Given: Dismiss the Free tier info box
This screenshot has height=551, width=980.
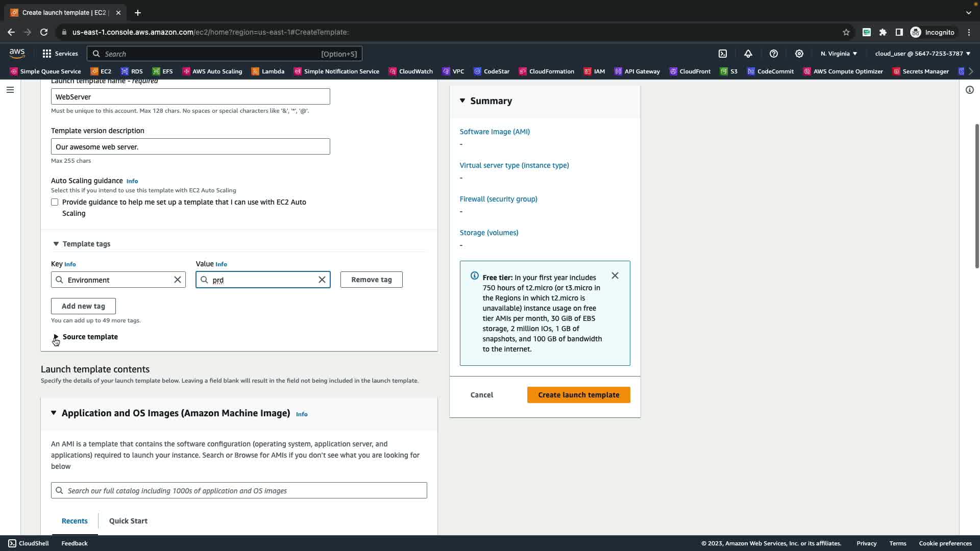Looking at the screenshot, I should point(615,275).
